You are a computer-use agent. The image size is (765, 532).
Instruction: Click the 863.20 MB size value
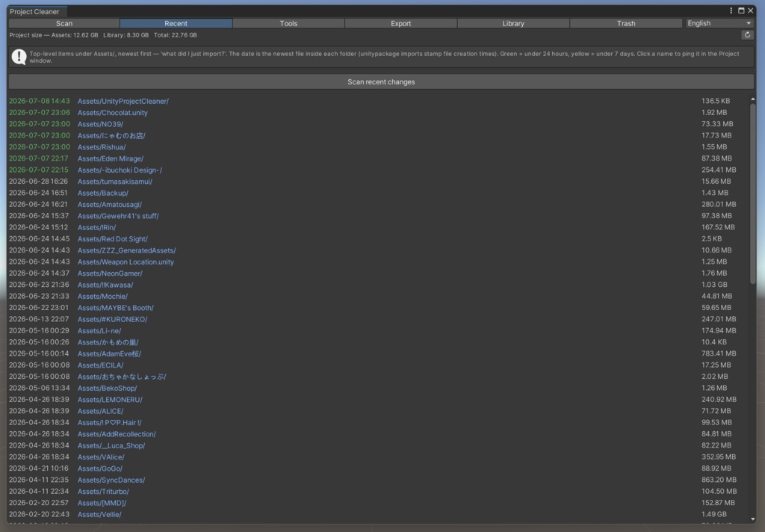(x=719, y=480)
